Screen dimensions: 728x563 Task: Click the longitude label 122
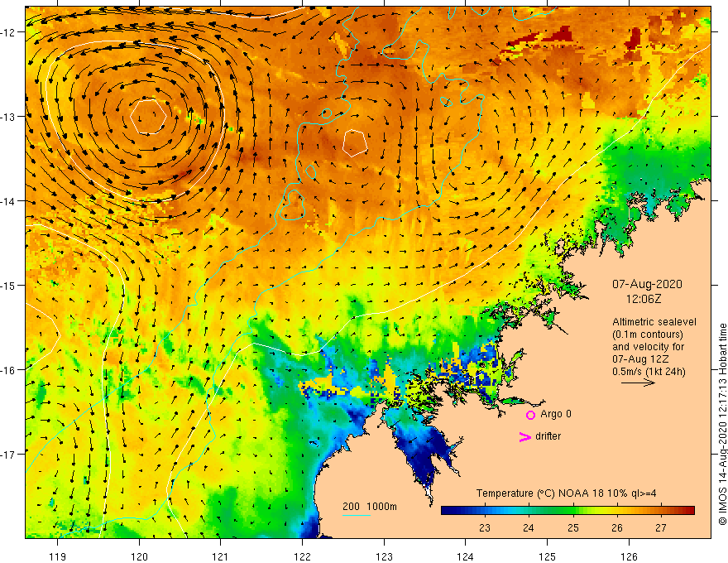tap(302, 556)
